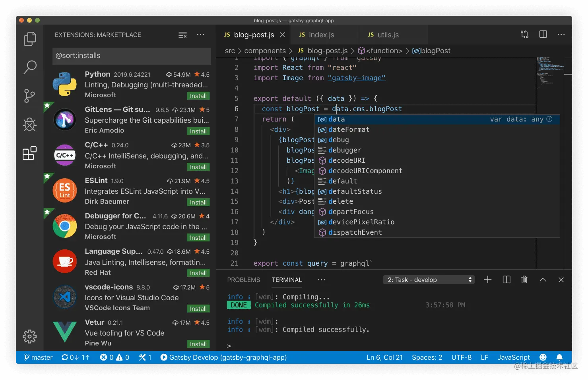This screenshot has height=380, width=588.
Task: Maximize the panel with the chevron icon
Action: (542, 280)
